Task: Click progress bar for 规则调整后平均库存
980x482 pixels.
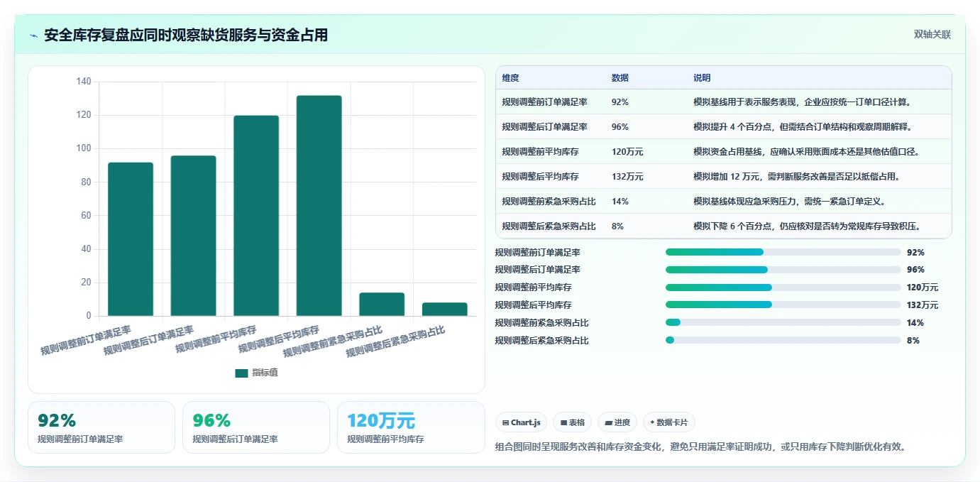Action: click(x=783, y=305)
